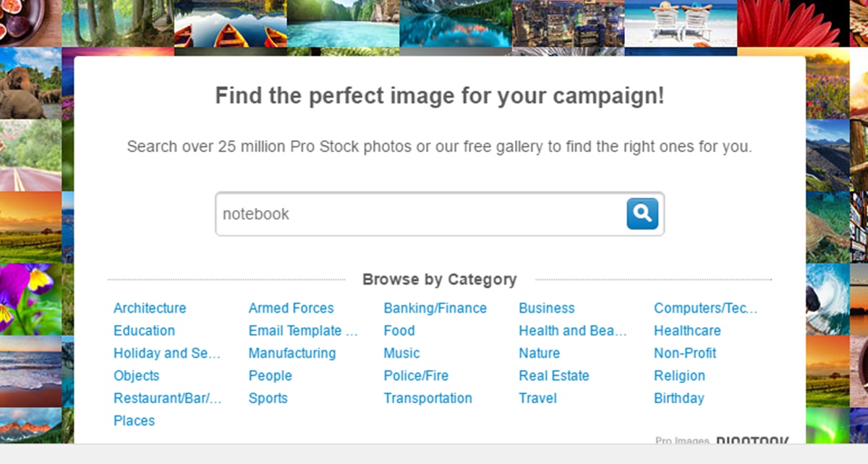The width and height of the screenshot is (868, 464).
Task: Open the Real Estate category
Action: pos(553,376)
